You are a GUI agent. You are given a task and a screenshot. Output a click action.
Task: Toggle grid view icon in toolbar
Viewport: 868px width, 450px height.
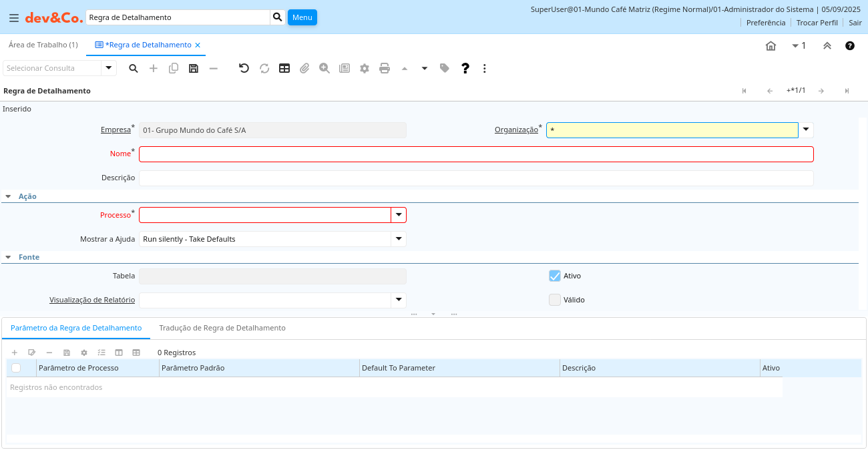coord(284,68)
